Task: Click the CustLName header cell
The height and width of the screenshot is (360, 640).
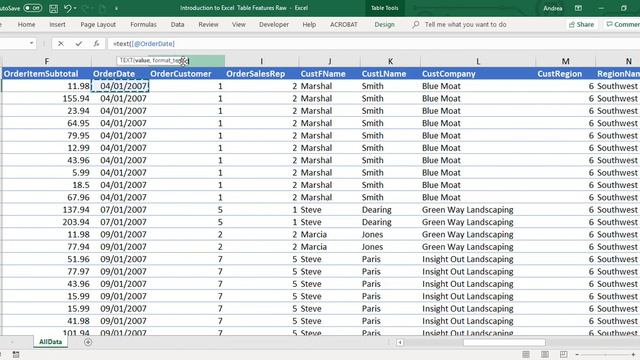Action: click(390, 74)
